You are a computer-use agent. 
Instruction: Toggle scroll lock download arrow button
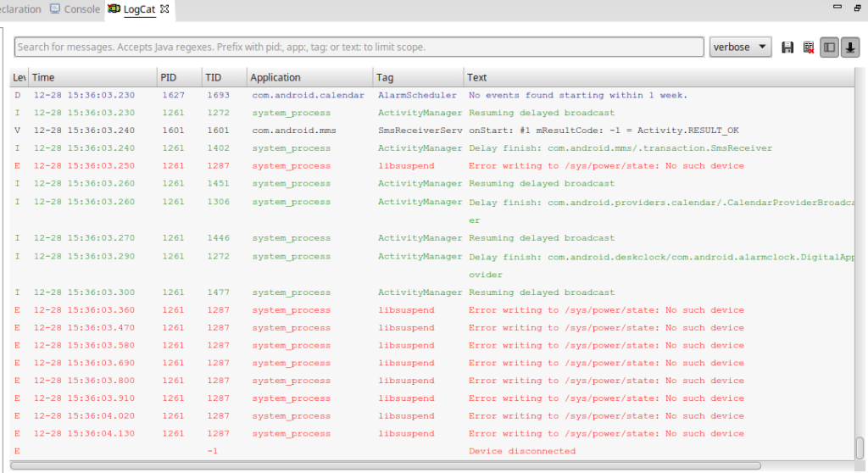849,47
